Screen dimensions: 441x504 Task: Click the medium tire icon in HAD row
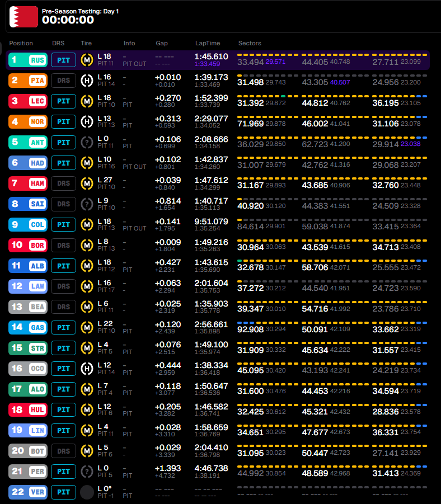(87, 163)
